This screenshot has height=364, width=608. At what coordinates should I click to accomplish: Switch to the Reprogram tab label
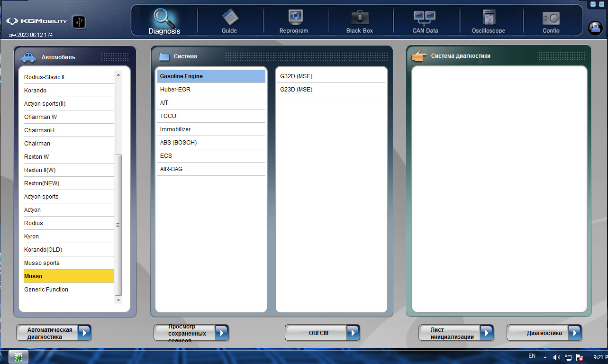point(294,31)
